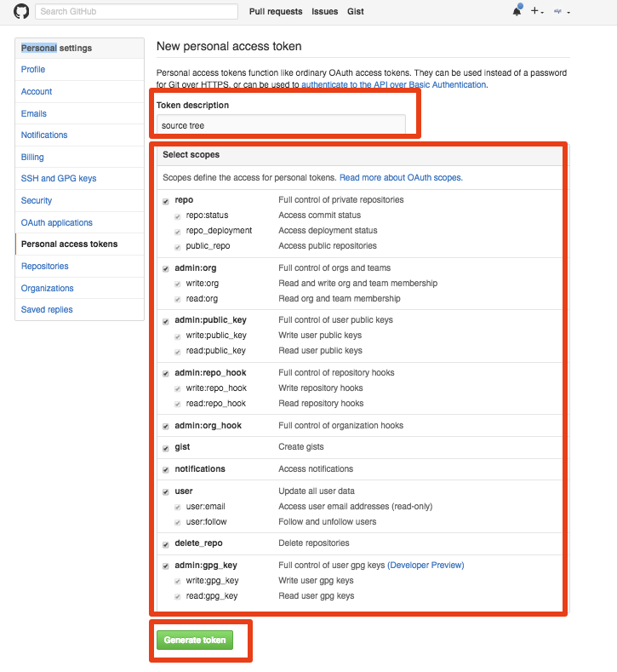This screenshot has height=672, width=617.
Task: Toggle the gist scope checkbox
Action: coord(166,447)
